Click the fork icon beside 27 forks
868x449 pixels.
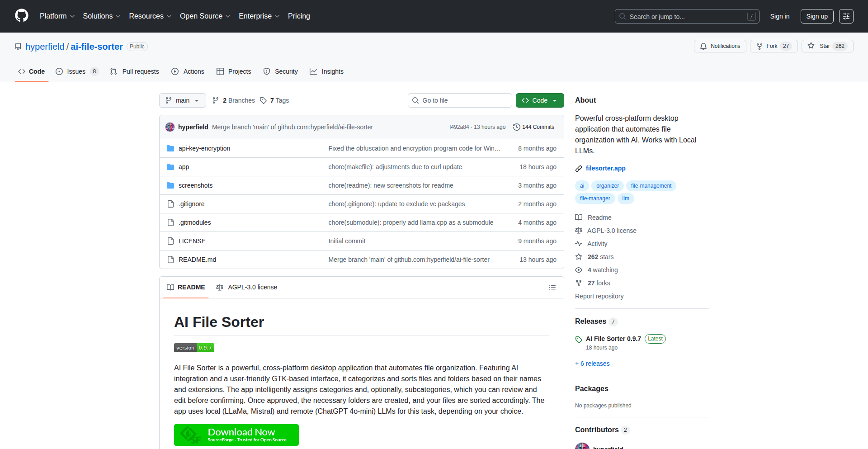pos(579,283)
